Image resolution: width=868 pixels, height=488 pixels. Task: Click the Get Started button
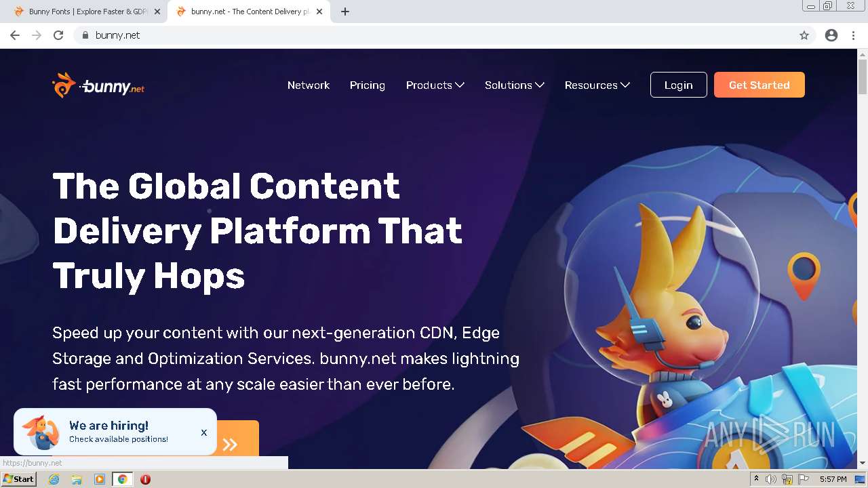pos(759,85)
